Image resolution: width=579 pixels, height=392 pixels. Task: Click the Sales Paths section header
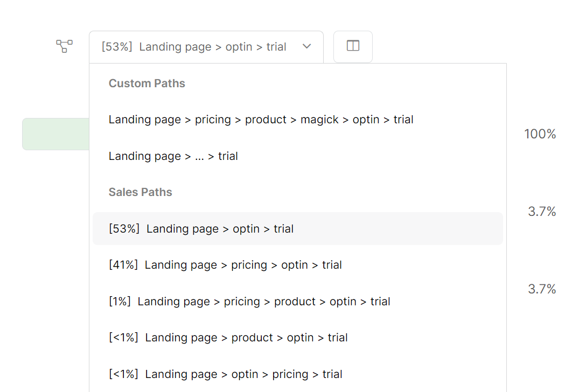140,192
